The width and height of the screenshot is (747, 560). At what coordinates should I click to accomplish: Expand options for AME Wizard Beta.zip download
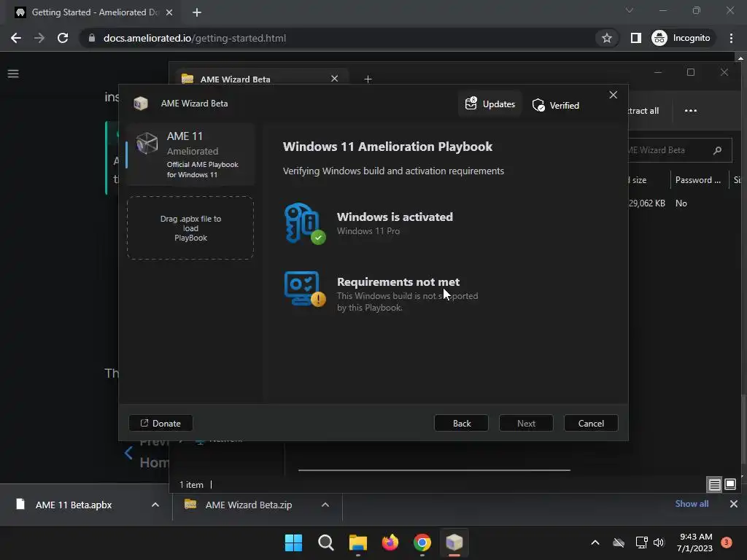325,505
